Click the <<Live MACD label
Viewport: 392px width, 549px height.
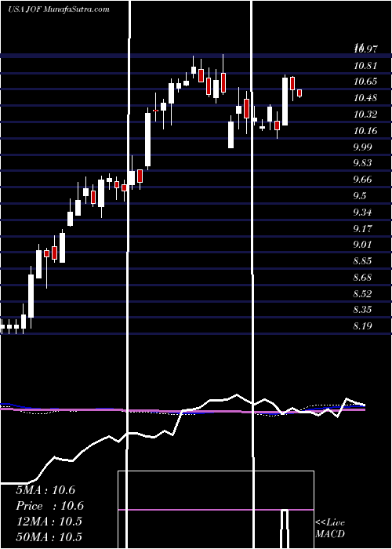[x=330, y=529]
